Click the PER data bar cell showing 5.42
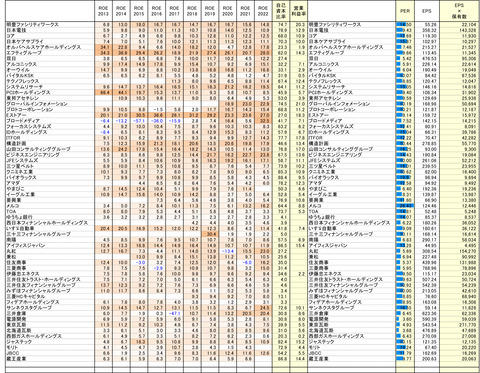Viewport: 480px width, 373px height. tap(405, 58)
